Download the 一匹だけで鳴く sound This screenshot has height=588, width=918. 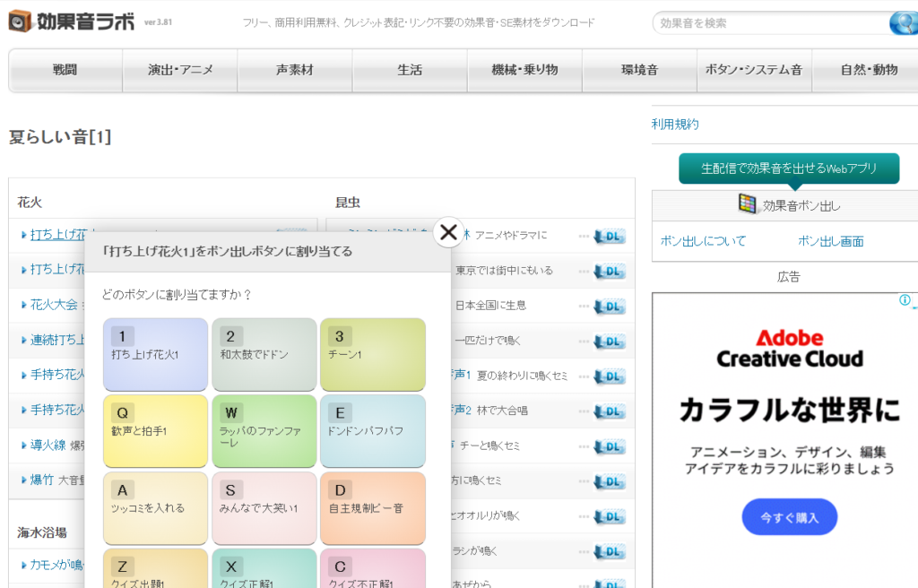(x=610, y=341)
